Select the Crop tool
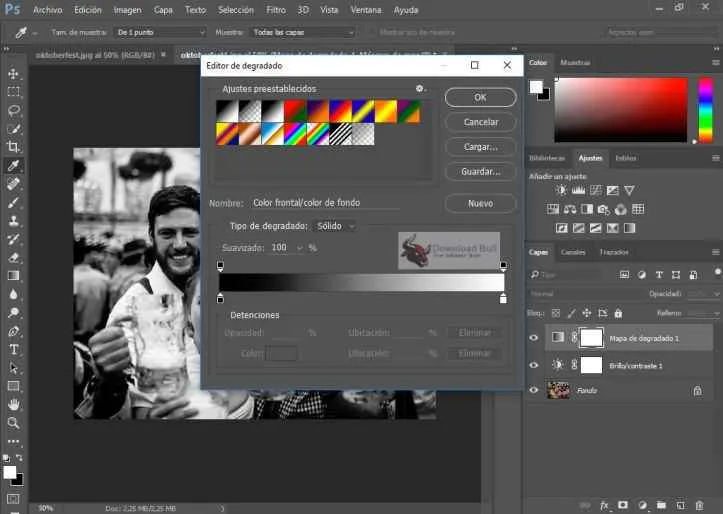This screenshot has height=514, width=723. pyautogui.click(x=13, y=147)
